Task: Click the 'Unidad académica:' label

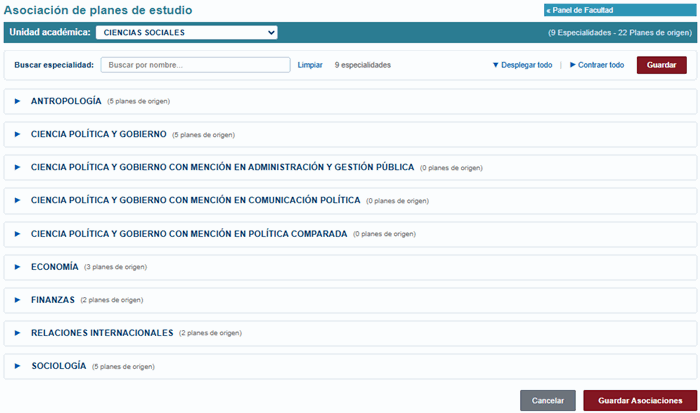Action: (x=50, y=32)
